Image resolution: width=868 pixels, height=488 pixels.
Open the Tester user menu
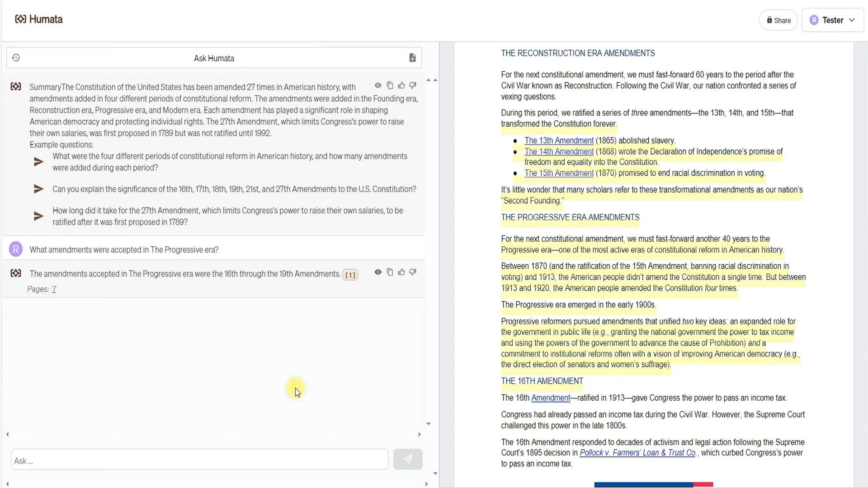click(832, 20)
